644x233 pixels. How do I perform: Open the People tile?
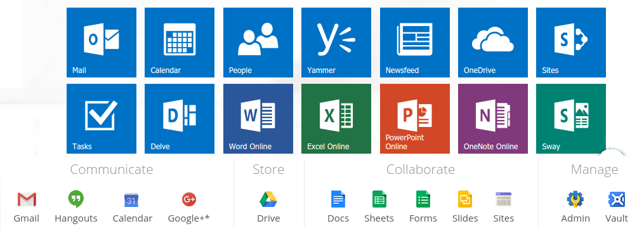coord(258,43)
